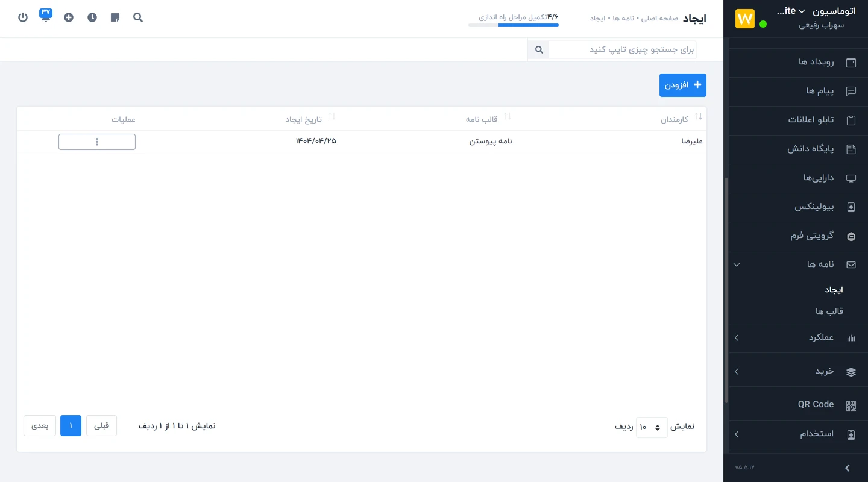The width and height of the screenshot is (868, 482).
Task: Click the استخدام icon
Action: pos(851,434)
